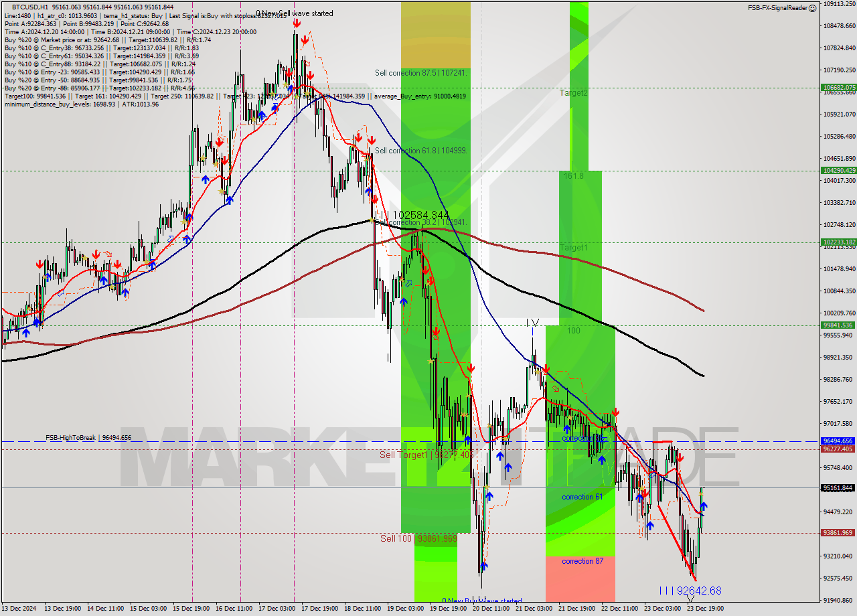Click the blue buy arrow at the 20 Dec low
Viewport: 857px width, 616px height.
click(483, 566)
